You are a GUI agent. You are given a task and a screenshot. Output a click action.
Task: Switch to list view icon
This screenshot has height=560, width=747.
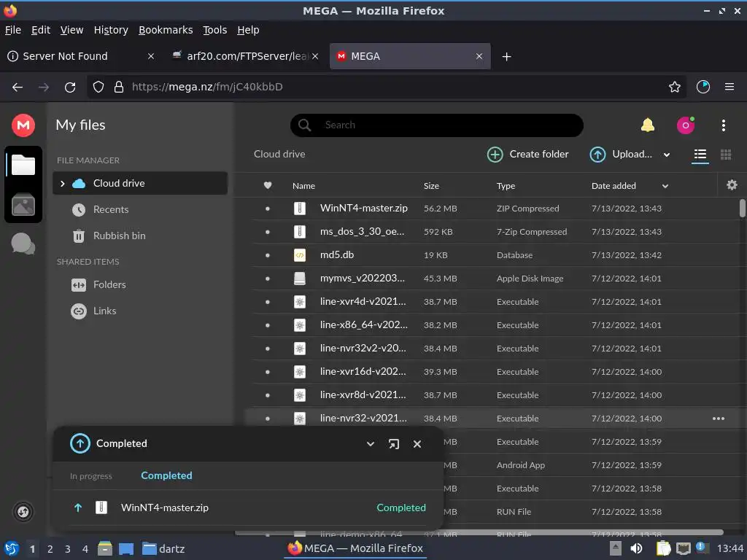700,155
